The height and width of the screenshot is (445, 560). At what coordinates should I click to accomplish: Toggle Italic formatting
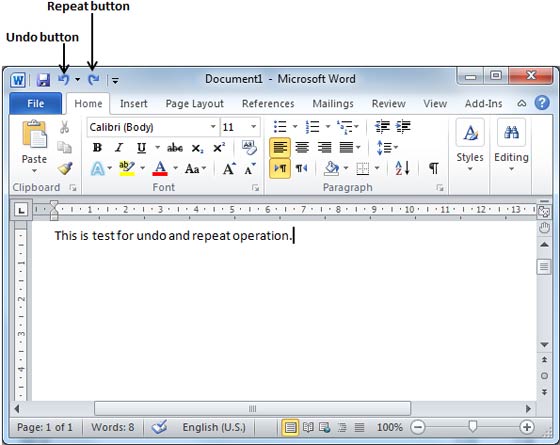(119, 148)
